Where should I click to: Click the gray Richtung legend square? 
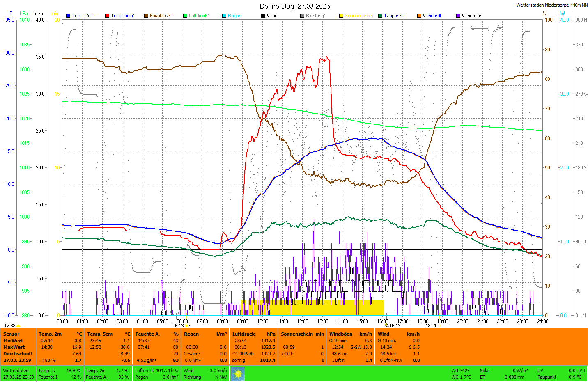[x=302, y=16]
